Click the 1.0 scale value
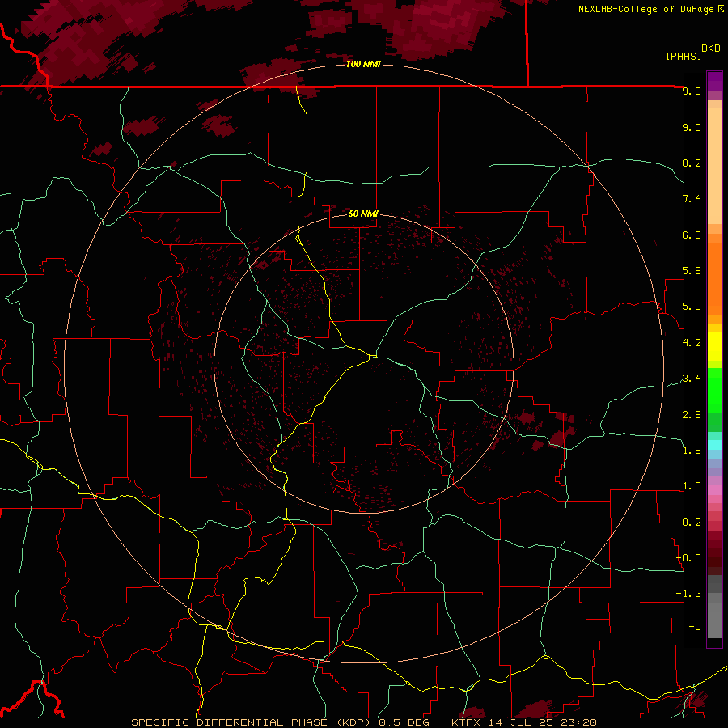The image size is (728, 728). (692, 486)
